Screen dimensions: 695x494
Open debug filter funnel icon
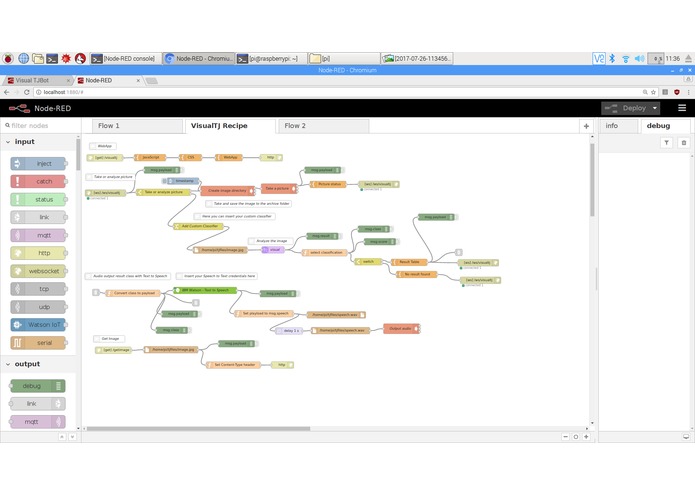(x=666, y=143)
